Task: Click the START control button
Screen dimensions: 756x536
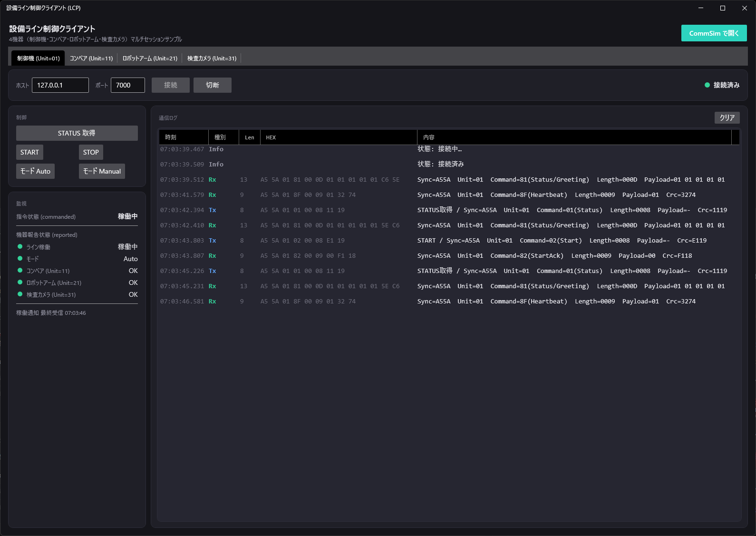Action: tap(29, 152)
